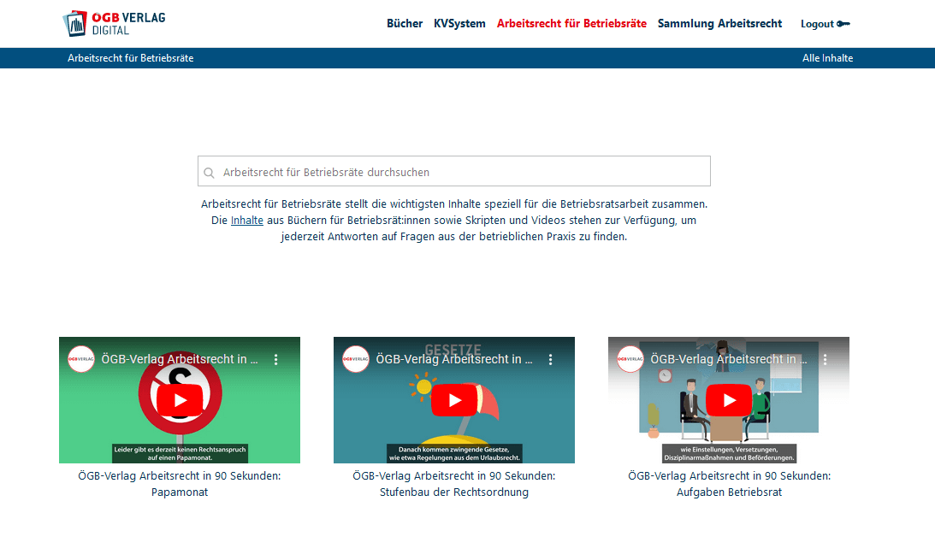Play the Stufenbau der Rechtsordnung video

click(454, 400)
